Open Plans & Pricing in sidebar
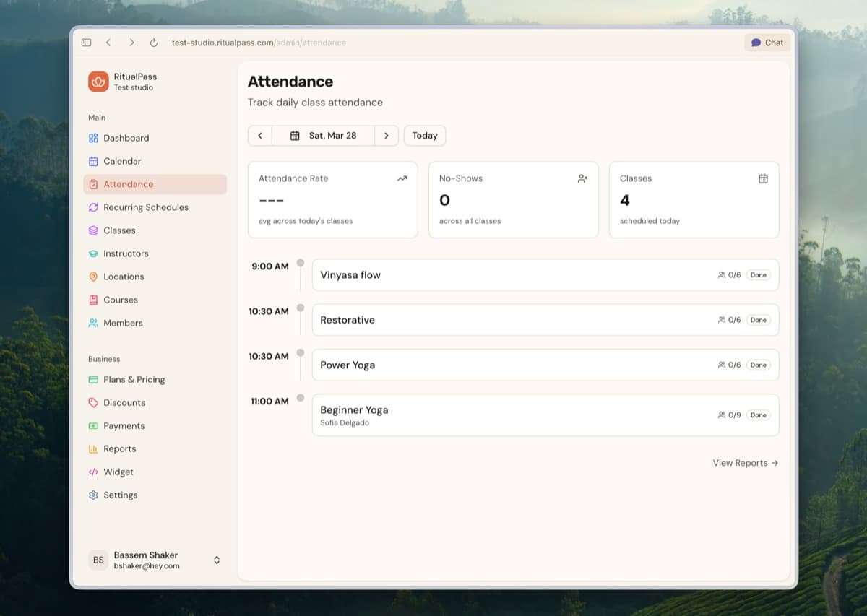Viewport: 867px width, 616px height. (x=155, y=379)
